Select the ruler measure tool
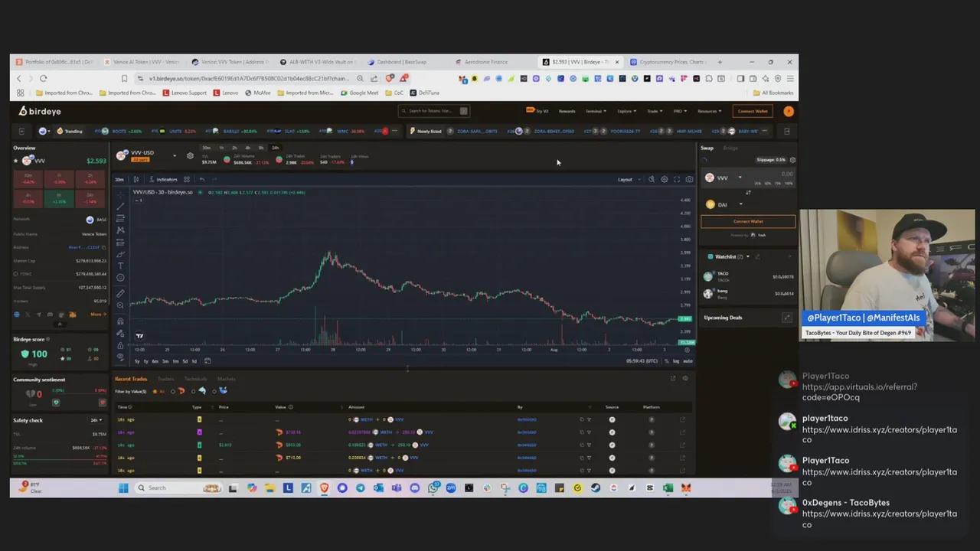 click(x=120, y=293)
